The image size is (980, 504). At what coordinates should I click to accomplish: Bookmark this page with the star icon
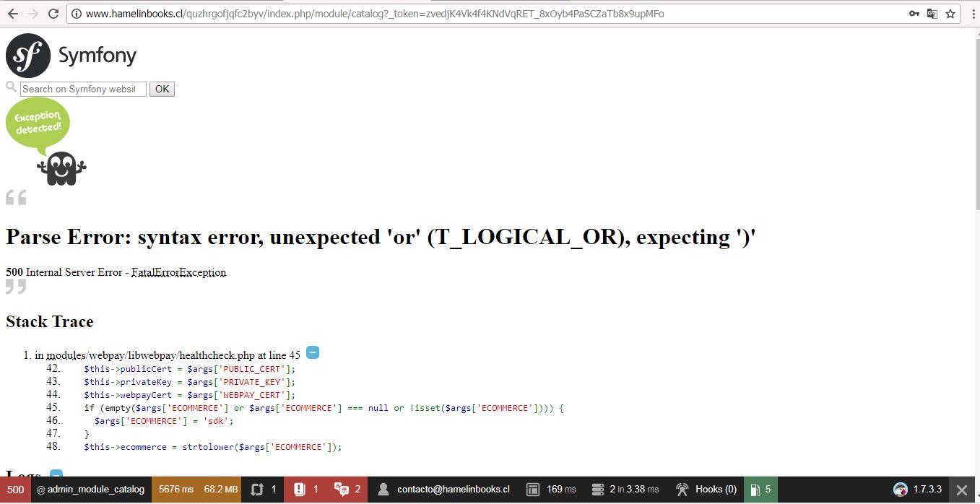951,14
